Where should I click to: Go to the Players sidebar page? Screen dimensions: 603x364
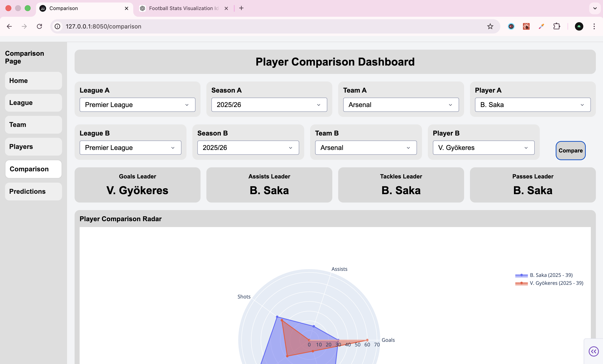[x=34, y=147]
